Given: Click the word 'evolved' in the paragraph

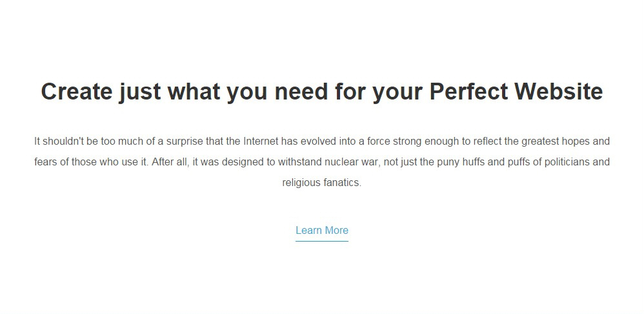Looking at the screenshot, I should coord(318,141).
